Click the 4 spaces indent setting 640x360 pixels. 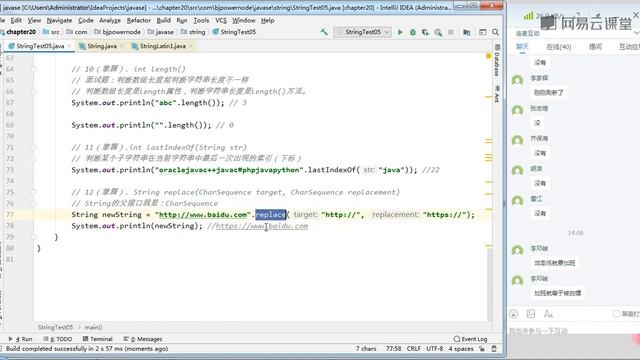[461, 349]
